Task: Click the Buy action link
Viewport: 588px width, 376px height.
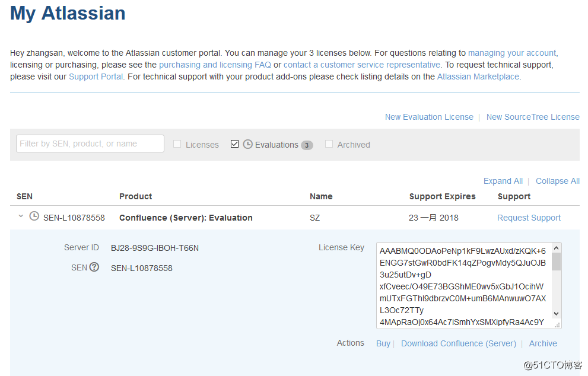Action: click(x=383, y=344)
